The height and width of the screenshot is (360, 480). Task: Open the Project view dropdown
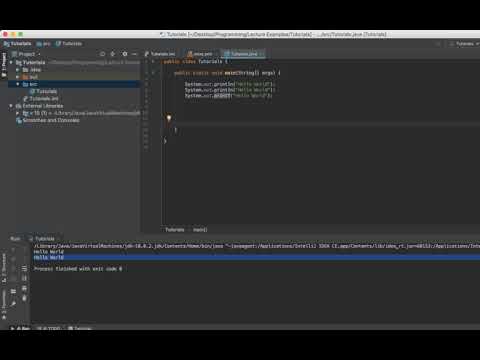(26, 54)
